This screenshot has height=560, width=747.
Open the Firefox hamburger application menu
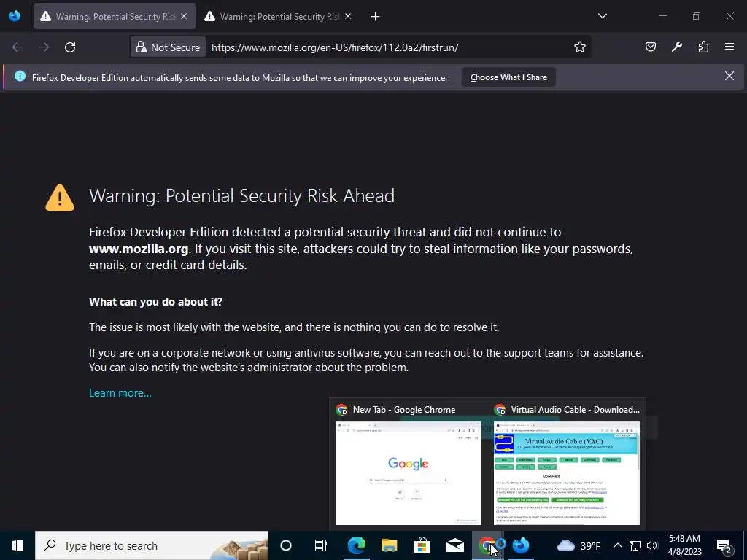click(729, 47)
